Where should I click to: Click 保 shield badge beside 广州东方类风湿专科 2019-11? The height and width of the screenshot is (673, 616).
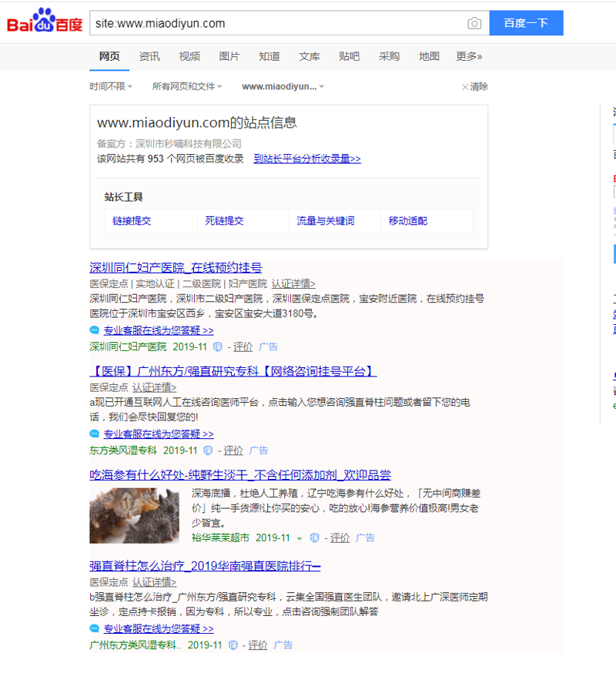(x=233, y=645)
